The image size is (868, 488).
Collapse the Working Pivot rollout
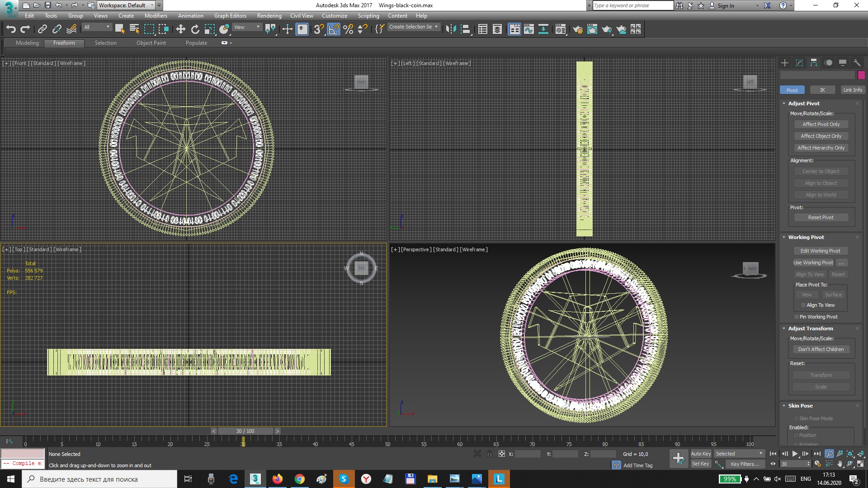[x=784, y=237]
